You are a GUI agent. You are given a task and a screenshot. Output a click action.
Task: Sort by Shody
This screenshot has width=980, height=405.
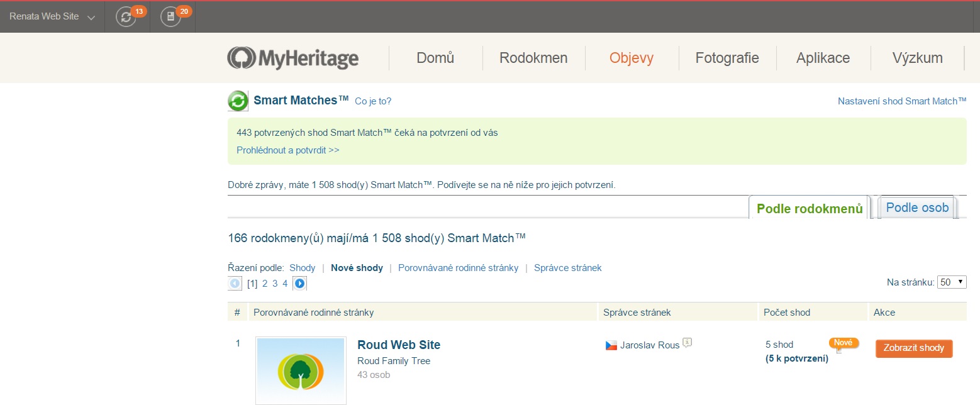[x=302, y=268]
